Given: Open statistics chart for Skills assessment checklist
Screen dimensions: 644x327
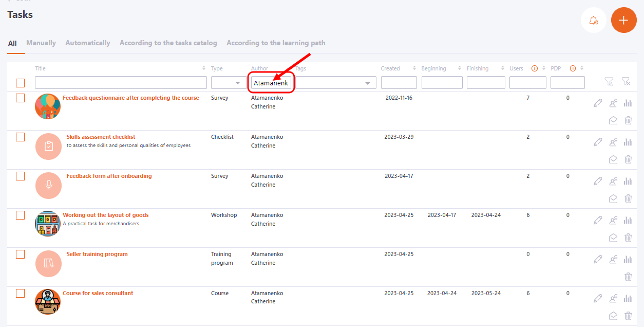Looking at the screenshot, I should (x=628, y=142).
